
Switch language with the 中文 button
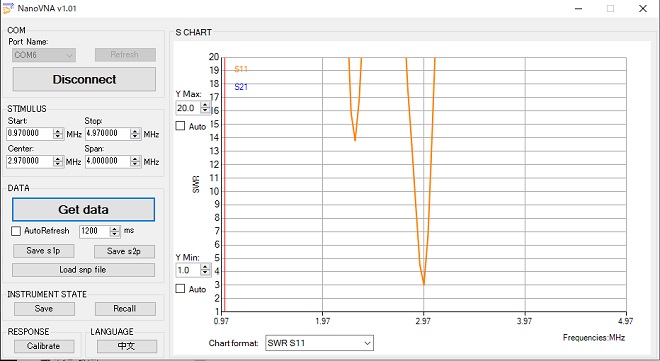pos(127,346)
